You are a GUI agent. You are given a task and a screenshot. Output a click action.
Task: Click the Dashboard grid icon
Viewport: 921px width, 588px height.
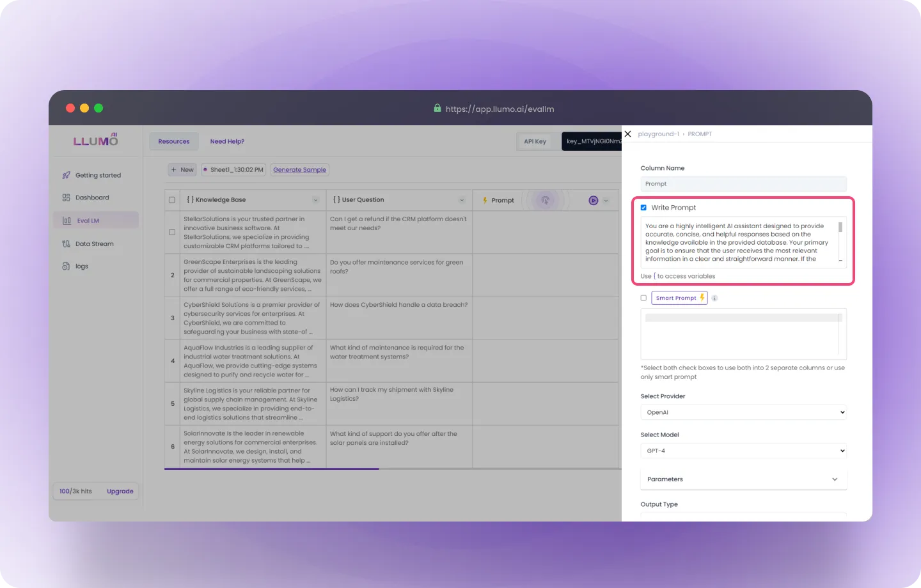(x=66, y=197)
